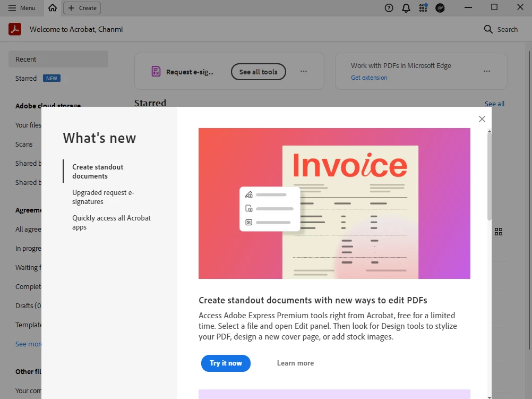Click the Request e-signatures tool icon

point(156,71)
